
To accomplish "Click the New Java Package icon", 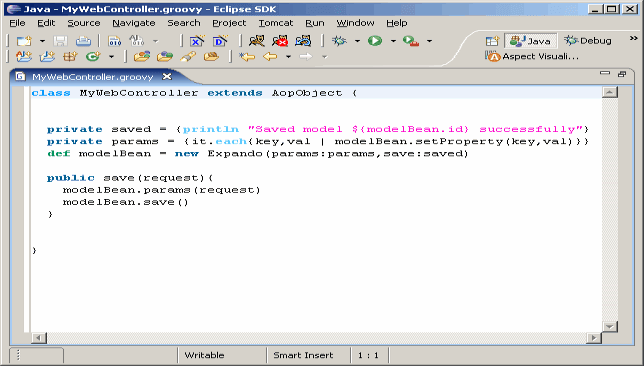I will pos(70,56).
